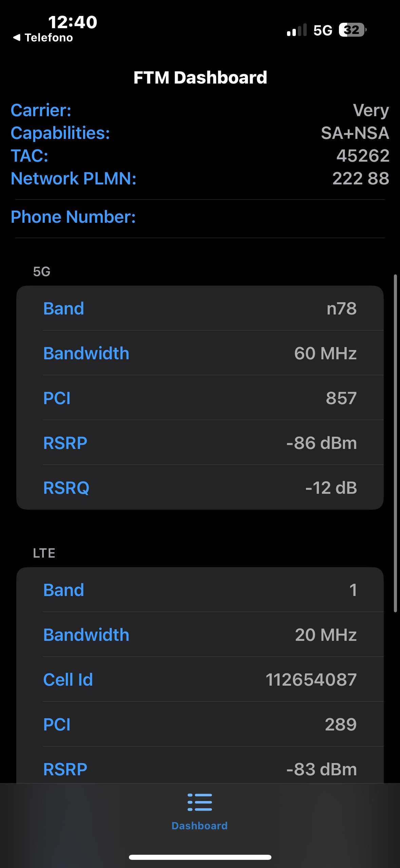Viewport: 400px width, 868px height.
Task: Tap the battery level indicator
Action: [353, 30]
